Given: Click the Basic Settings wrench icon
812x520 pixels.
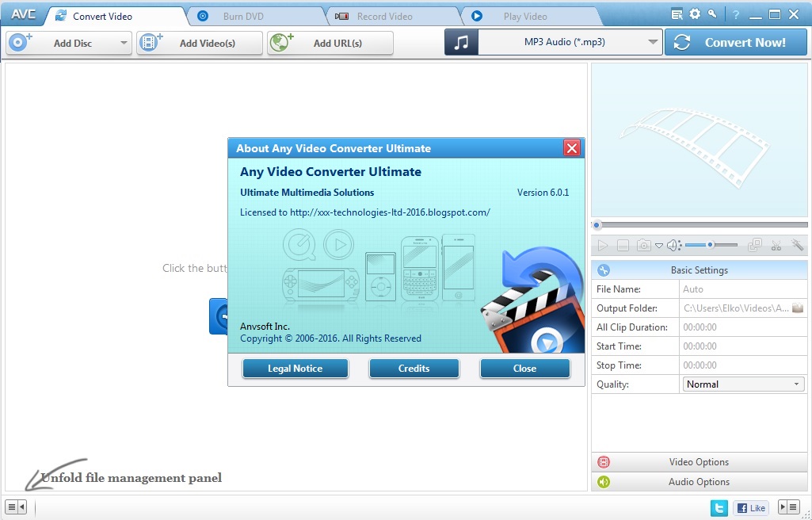Looking at the screenshot, I should click(604, 270).
